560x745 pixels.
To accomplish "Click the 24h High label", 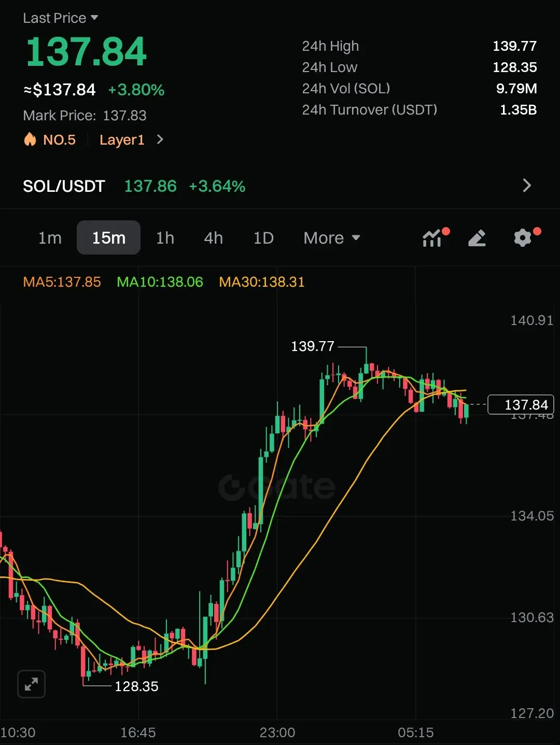I will 330,46.
